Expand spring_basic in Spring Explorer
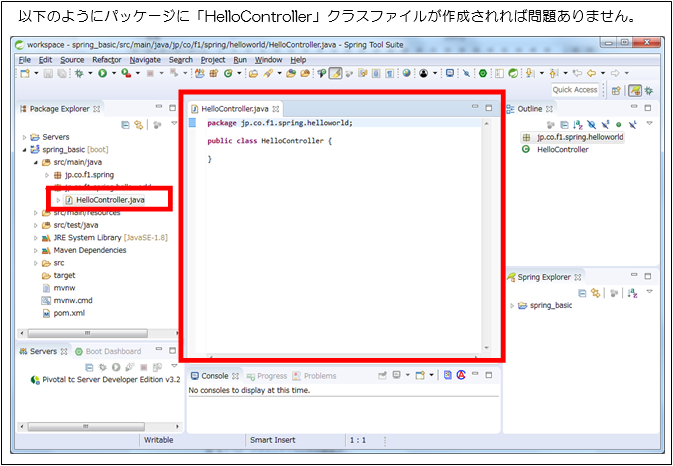673x466 pixels. pos(513,305)
